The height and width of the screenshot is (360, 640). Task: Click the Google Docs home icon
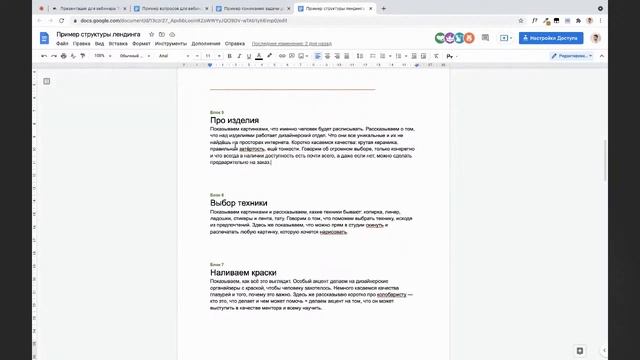pyautogui.click(x=44, y=38)
